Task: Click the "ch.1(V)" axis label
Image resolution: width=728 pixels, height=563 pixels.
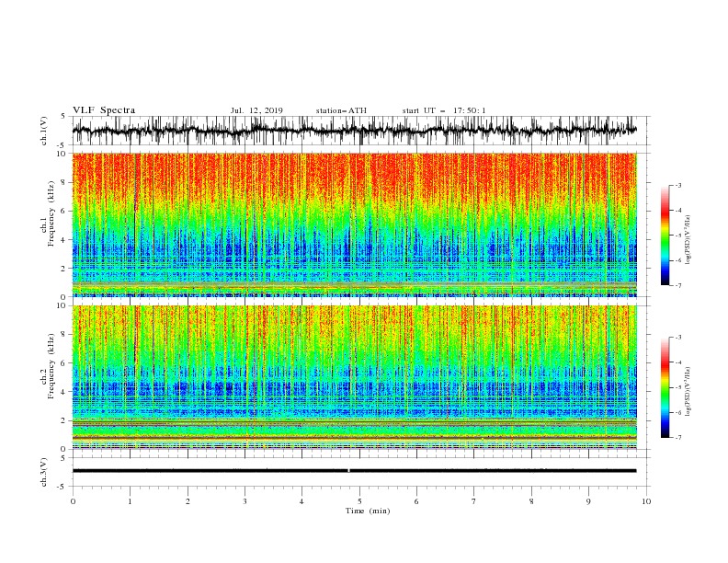Action: tap(44, 131)
